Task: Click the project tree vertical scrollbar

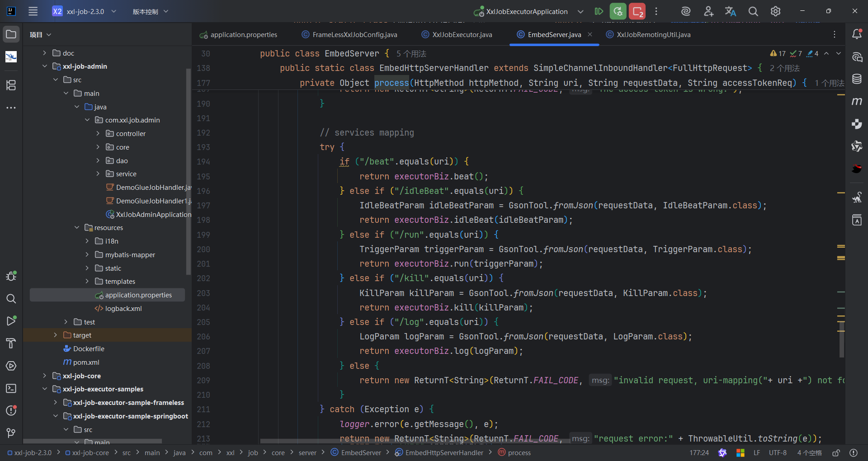Action: 189,172
